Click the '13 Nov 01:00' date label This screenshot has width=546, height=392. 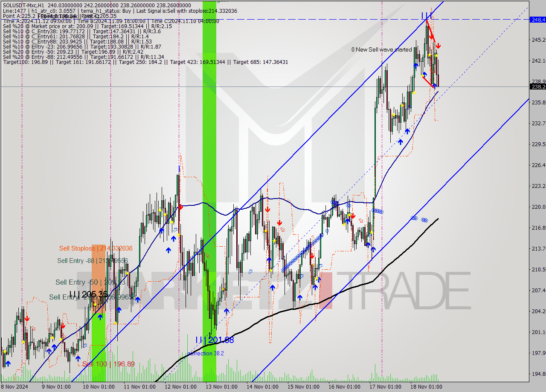click(x=221, y=387)
